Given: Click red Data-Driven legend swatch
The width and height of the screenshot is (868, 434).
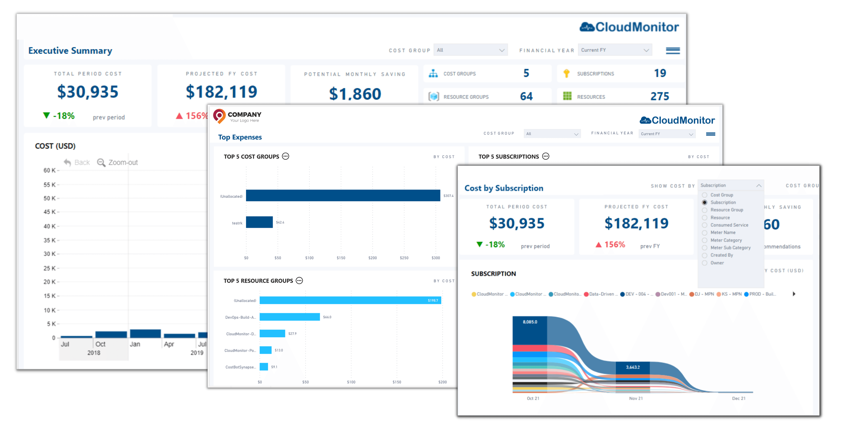Looking at the screenshot, I should tap(586, 294).
